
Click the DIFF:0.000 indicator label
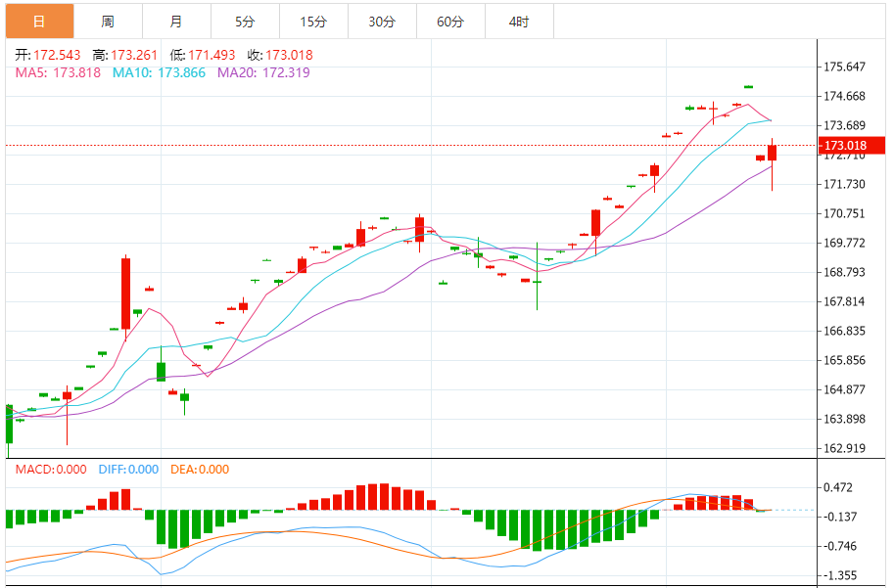[128, 470]
